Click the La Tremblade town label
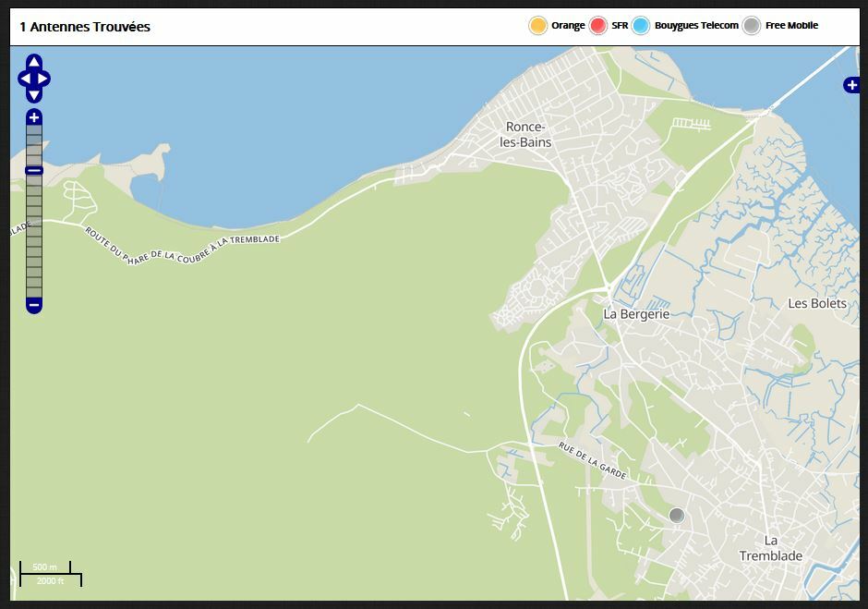 tap(770, 548)
